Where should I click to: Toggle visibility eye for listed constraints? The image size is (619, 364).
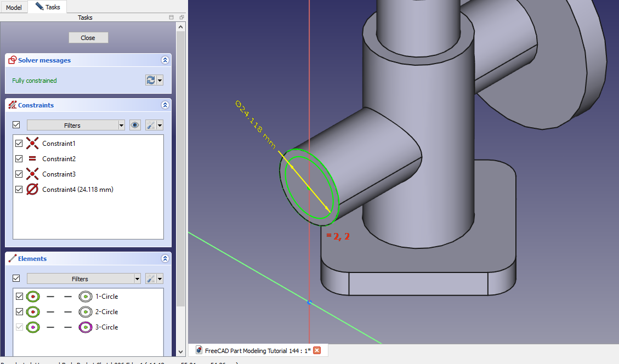coord(135,125)
